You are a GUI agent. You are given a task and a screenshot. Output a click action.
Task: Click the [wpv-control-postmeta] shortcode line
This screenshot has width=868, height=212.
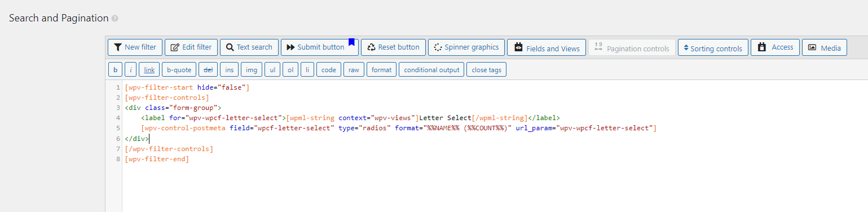pos(399,128)
